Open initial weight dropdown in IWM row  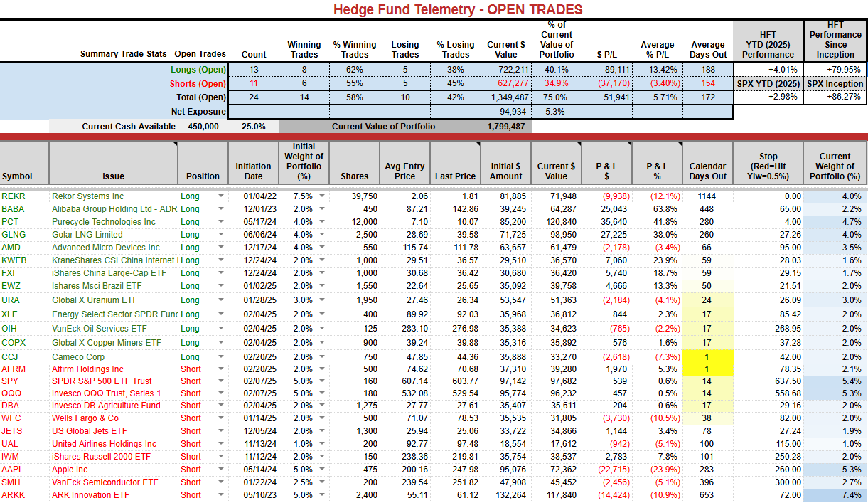(323, 457)
